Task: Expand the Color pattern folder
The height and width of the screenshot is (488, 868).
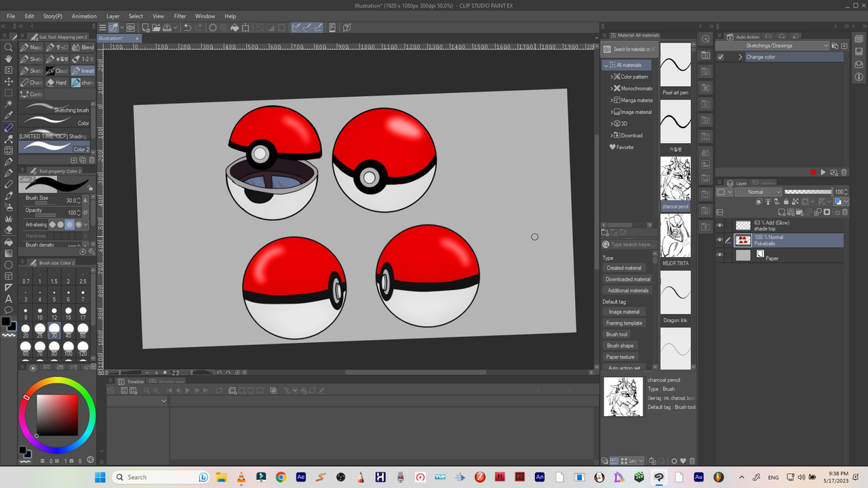Action: tap(612, 77)
